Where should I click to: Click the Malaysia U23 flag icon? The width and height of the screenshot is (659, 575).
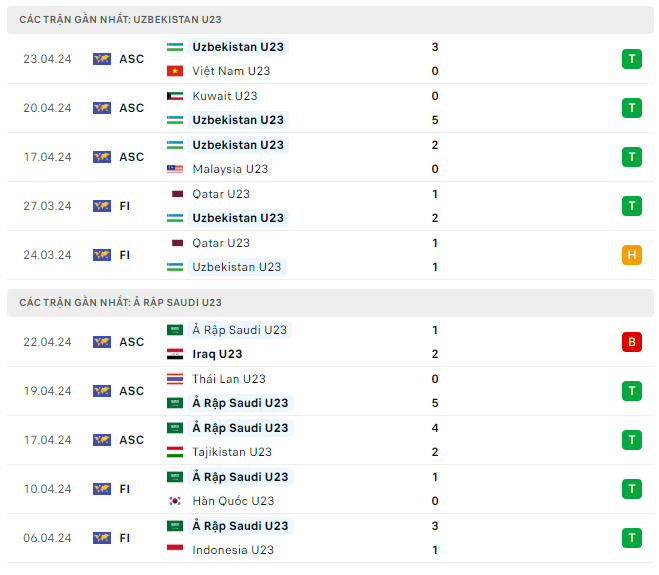click(x=176, y=169)
